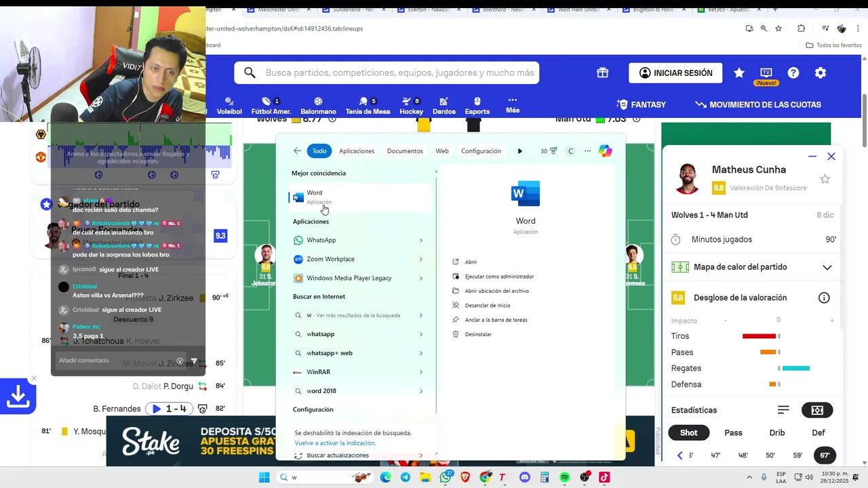
Task: Select Balonmano sport icon
Action: pos(318,106)
